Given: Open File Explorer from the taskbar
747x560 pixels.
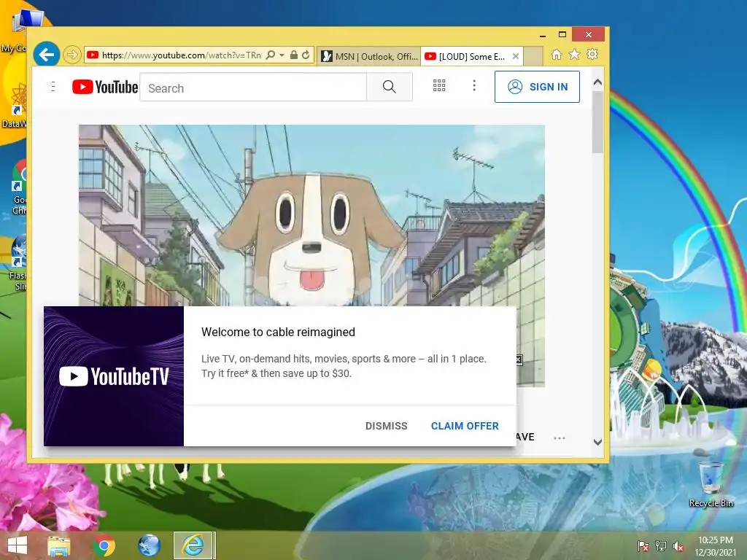Looking at the screenshot, I should coord(59,545).
